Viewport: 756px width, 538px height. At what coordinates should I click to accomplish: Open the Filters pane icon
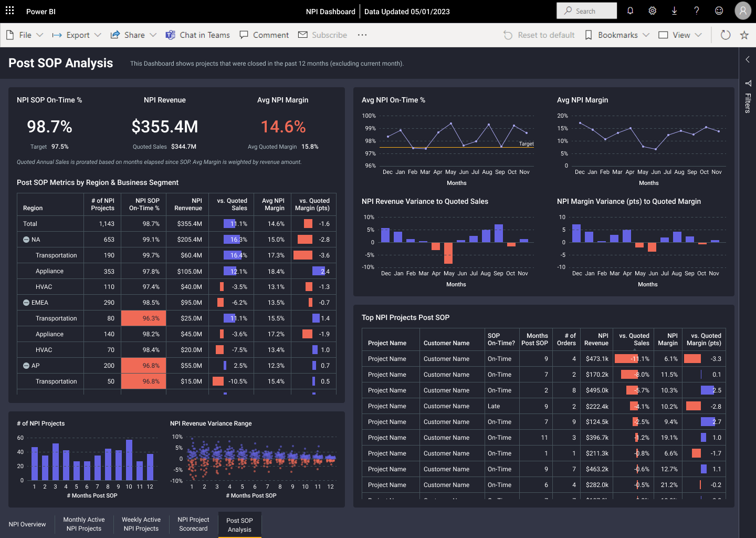(x=748, y=83)
